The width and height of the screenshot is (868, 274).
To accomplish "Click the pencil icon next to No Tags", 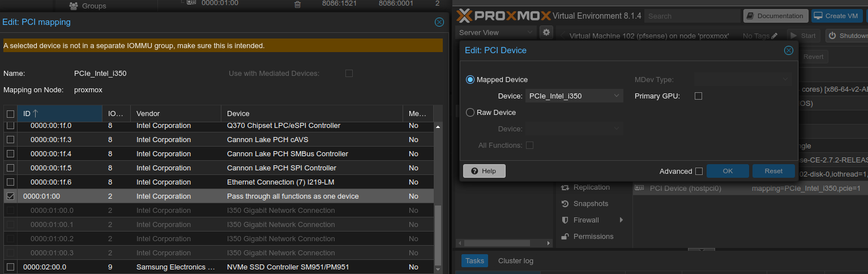I will click(775, 36).
